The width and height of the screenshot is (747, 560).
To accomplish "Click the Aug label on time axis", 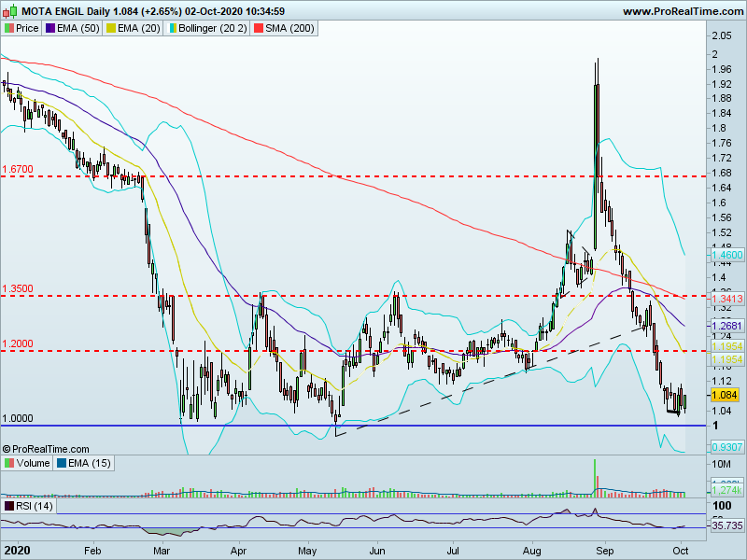I will [531, 551].
